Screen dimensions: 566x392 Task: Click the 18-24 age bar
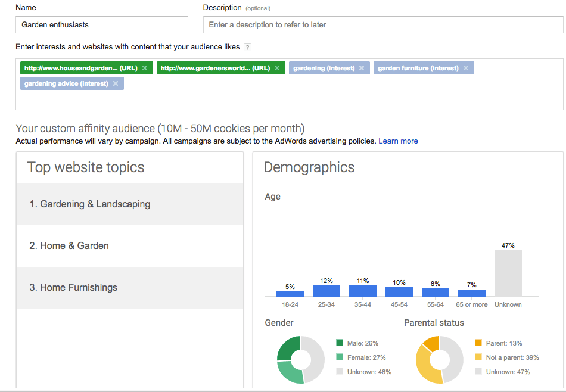(x=290, y=293)
